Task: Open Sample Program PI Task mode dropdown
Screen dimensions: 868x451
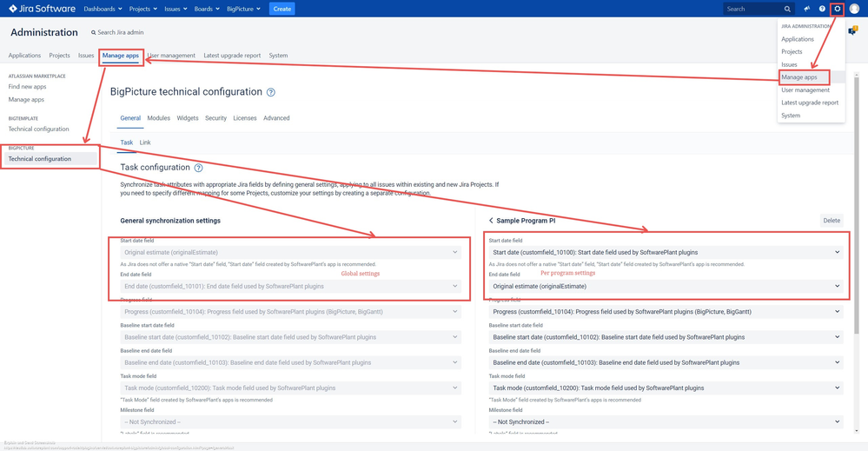Action: coord(666,388)
